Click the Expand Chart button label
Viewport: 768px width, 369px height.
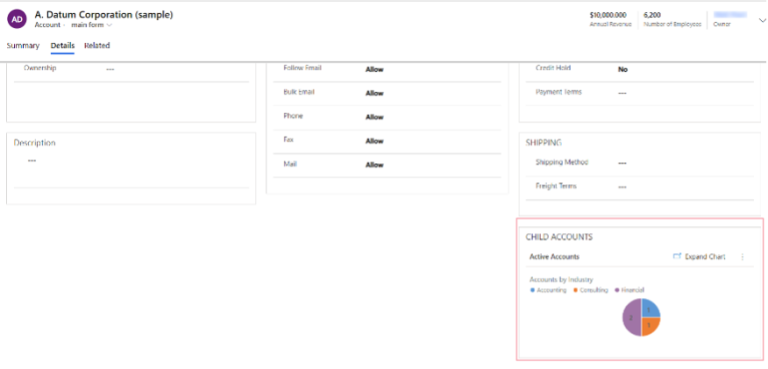pyautogui.click(x=705, y=257)
